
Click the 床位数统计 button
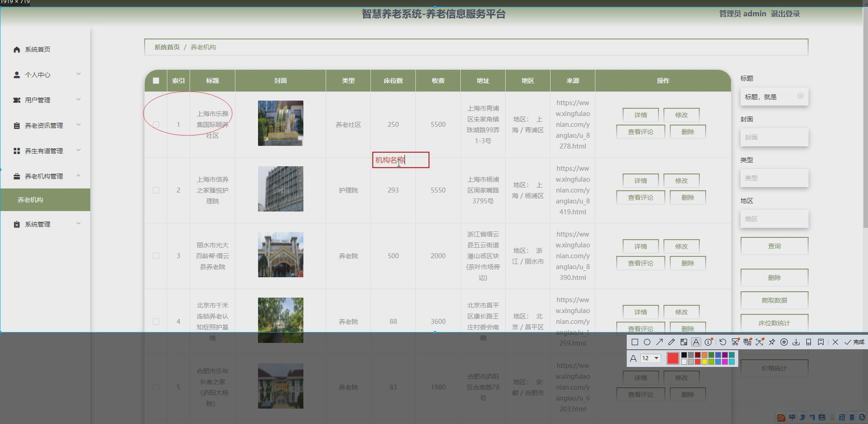pyautogui.click(x=775, y=323)
